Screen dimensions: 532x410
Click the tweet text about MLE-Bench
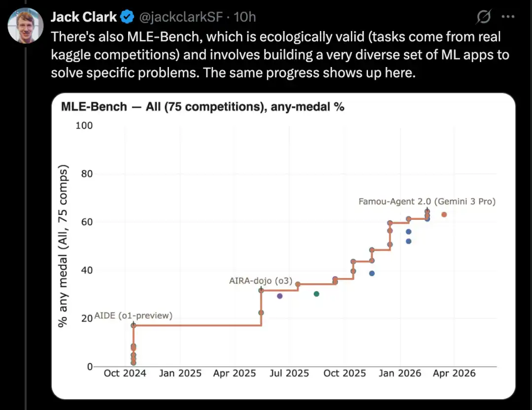point(280,55)
